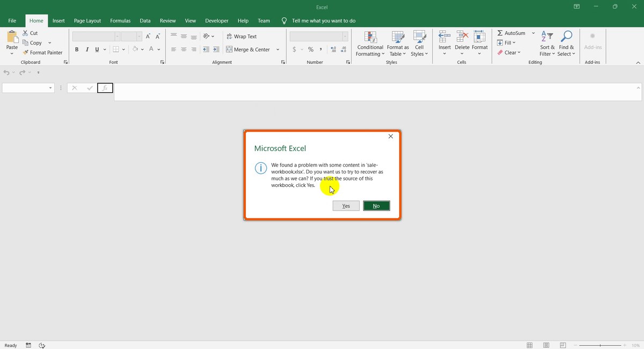Close the Microsoft Excel dialog

click(391, 136)
